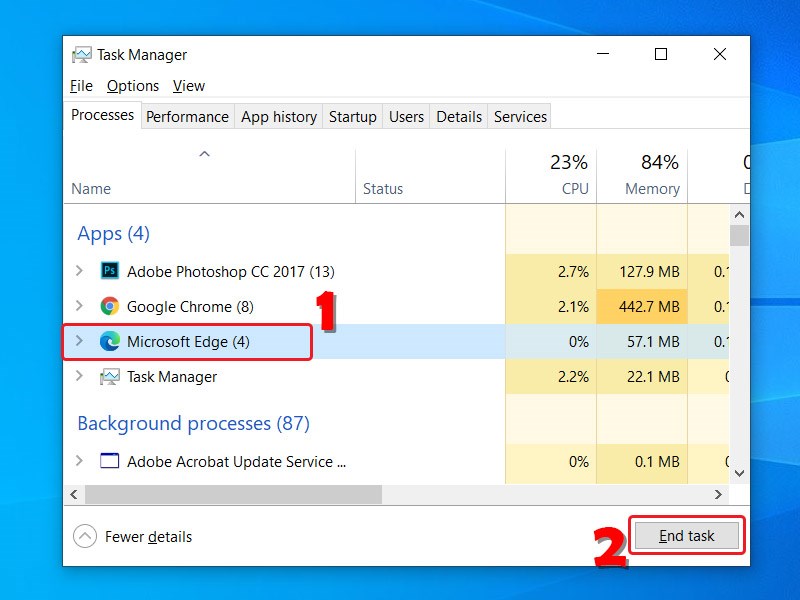This screenshot has height=600, width=800.
Task: Close the Task Manager window
Action: pyautogui.click(x=719, y=54)
